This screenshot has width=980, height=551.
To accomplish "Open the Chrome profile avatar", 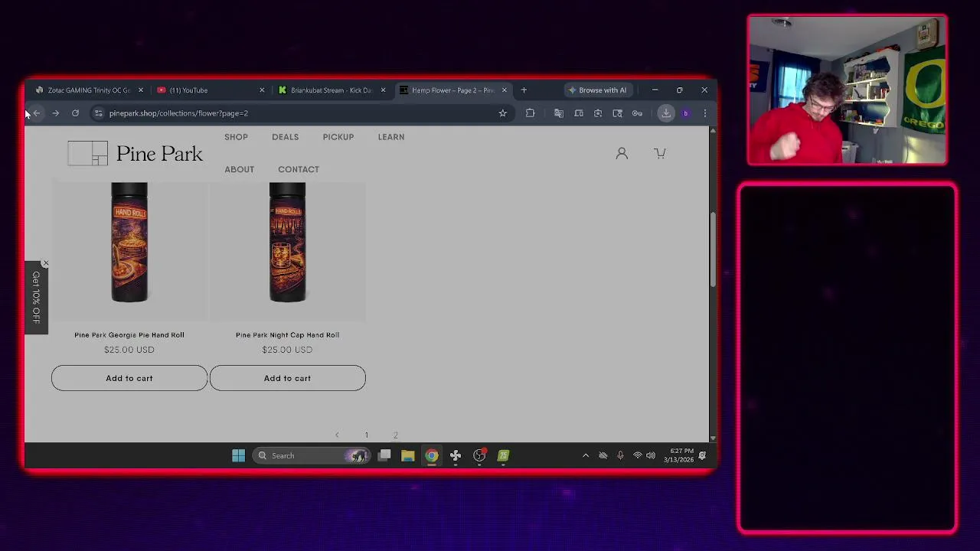I will point(685,113).
